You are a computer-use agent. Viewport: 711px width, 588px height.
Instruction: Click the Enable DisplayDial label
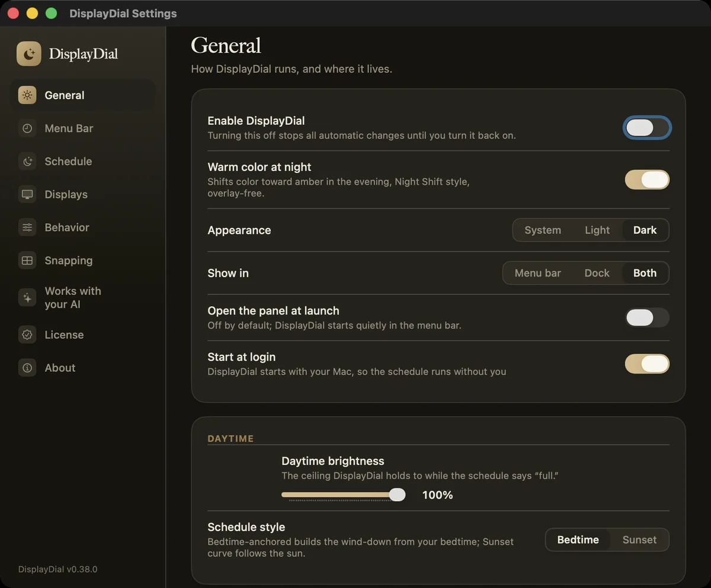point(256,121)
